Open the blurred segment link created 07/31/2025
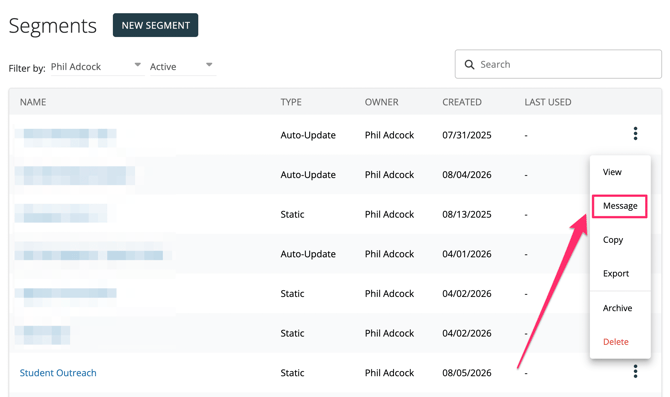 (x=65, y=137)
